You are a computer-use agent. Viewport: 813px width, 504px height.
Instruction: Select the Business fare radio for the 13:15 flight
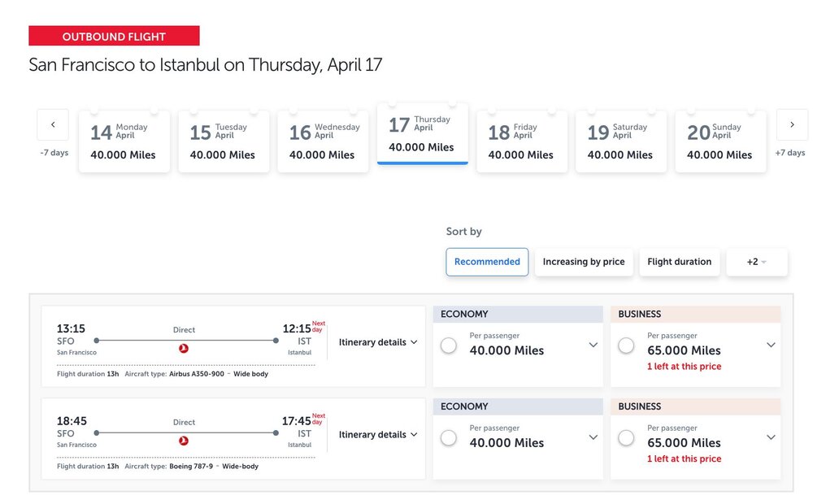pos(626,345)
